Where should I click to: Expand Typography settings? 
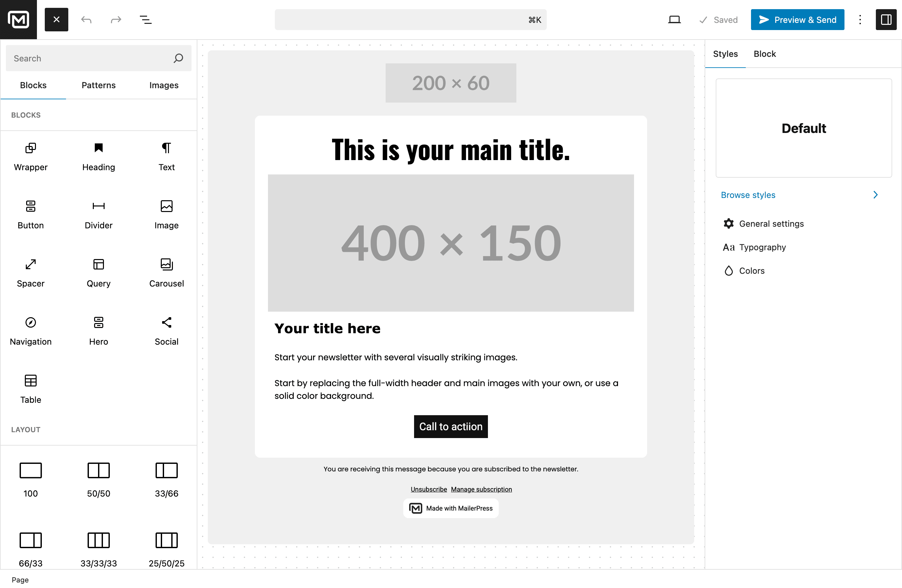click(762, 247)
